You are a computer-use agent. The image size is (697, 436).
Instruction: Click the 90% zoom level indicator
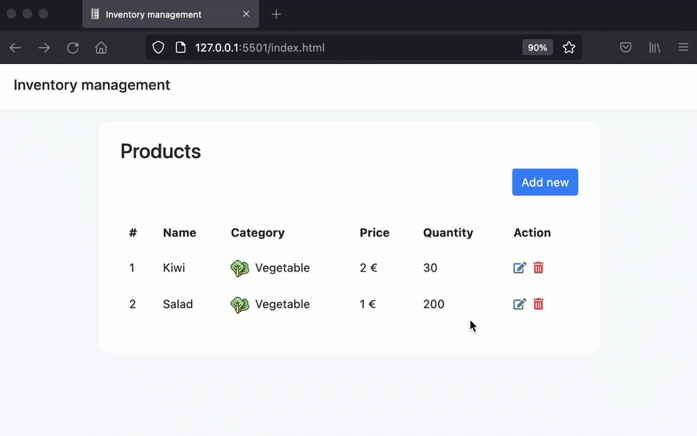click(537, 48)
